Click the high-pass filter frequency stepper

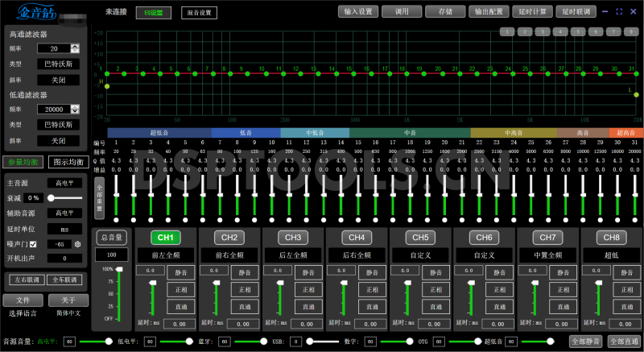[x=75, y=48]
